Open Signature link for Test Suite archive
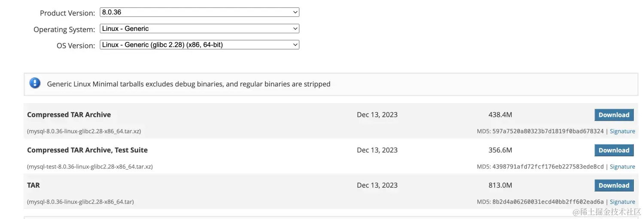This screenshot has height=219, width=644. pos(622,167)
